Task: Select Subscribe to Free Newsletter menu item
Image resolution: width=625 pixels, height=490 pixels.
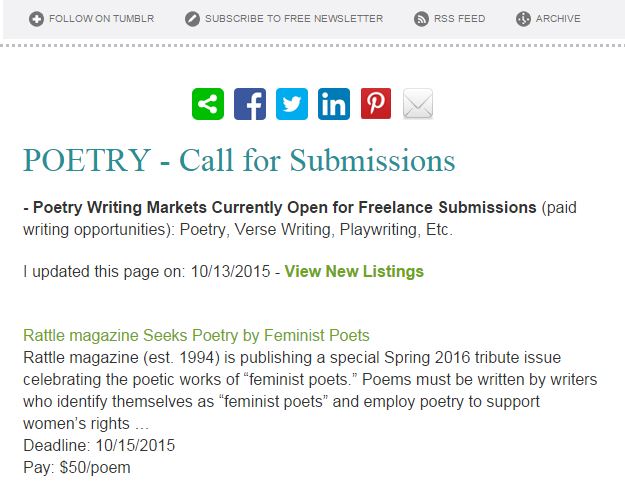Action: pyautogui.click(x=293, y=19)
